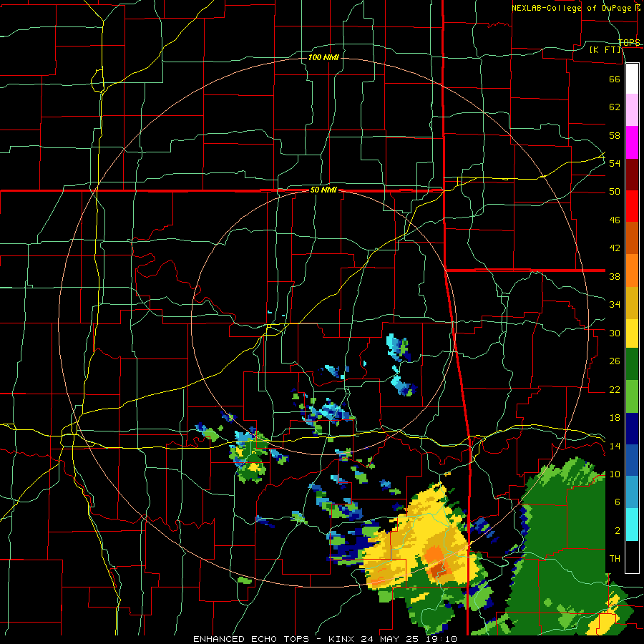Screen dimensions: 644x644
Task: Click the legend value 42
Action: pyautogui.click(x=615, y=248)
